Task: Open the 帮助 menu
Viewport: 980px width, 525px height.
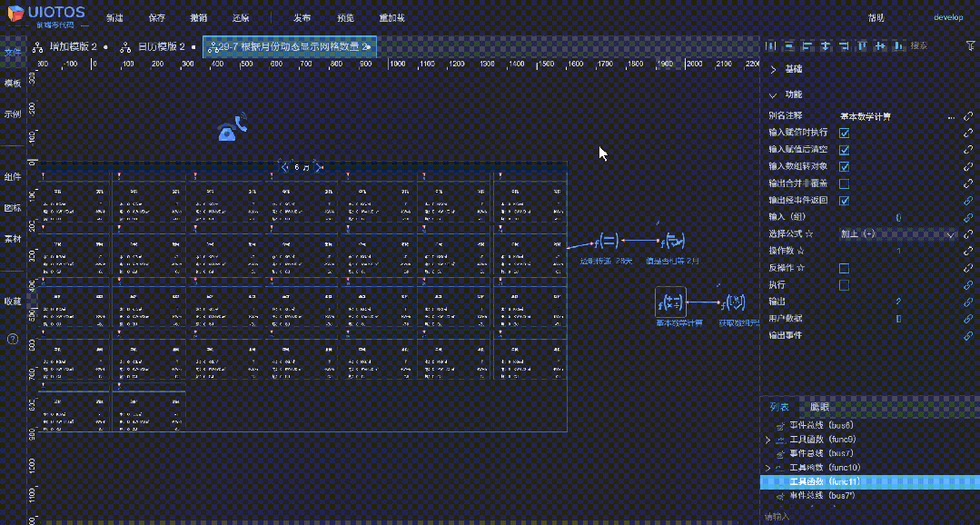Action: click(x=876, y=18)
